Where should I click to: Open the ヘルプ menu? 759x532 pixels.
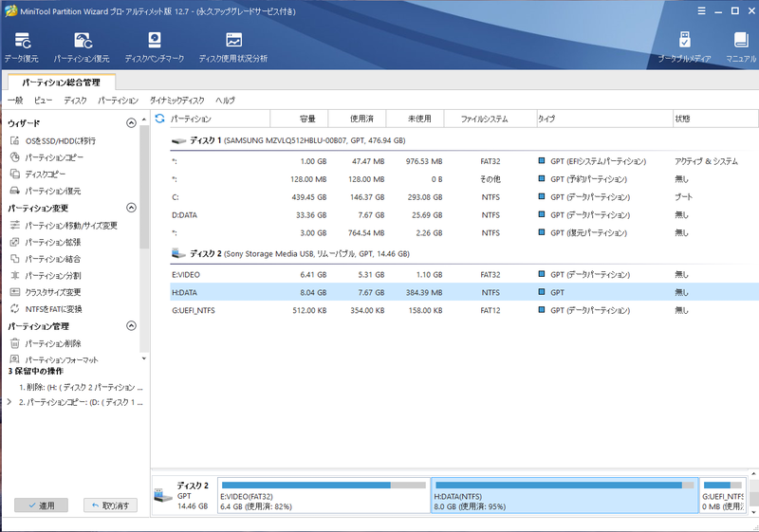[x=225, y=101]
